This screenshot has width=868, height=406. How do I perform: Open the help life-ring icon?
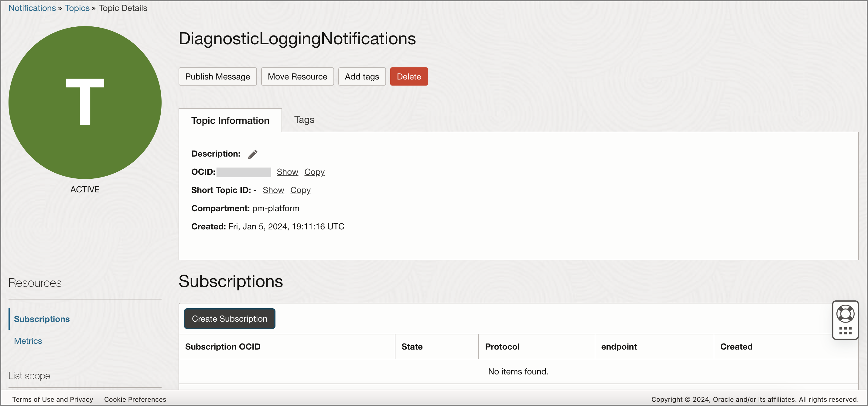point(845,314)
